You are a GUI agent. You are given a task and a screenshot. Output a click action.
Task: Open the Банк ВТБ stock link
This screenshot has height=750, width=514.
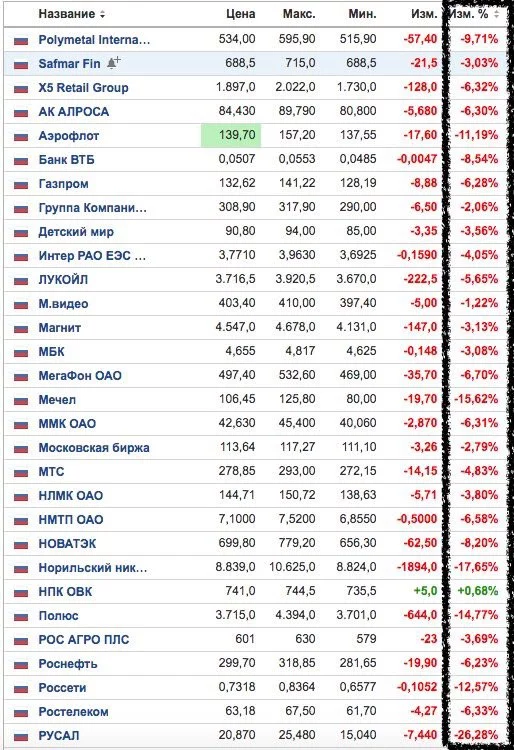click(x=66, y=160)
